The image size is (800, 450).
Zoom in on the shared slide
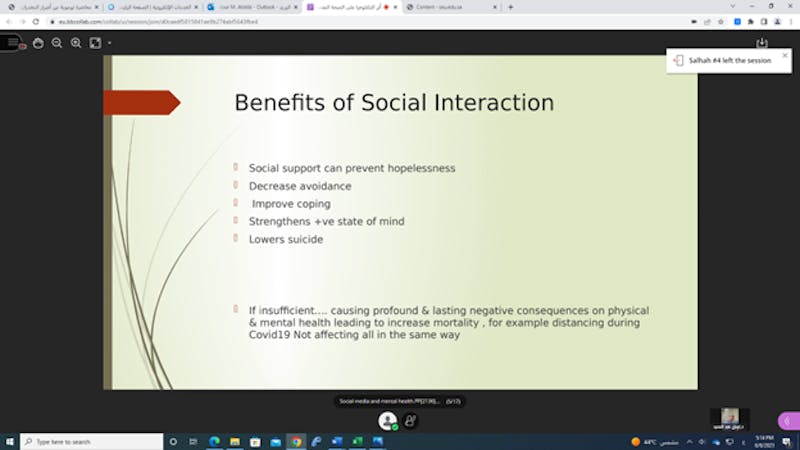click(x=76, y=43)
